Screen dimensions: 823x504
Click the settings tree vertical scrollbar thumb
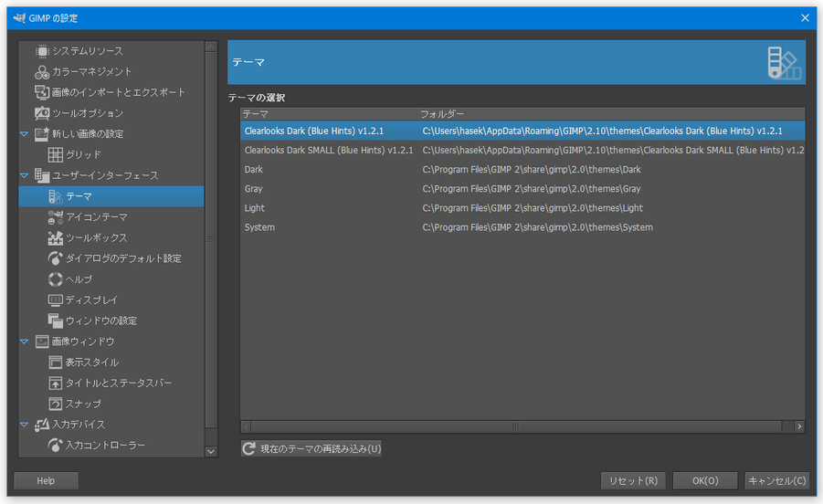pyautogui.click(x=211, y=240)
